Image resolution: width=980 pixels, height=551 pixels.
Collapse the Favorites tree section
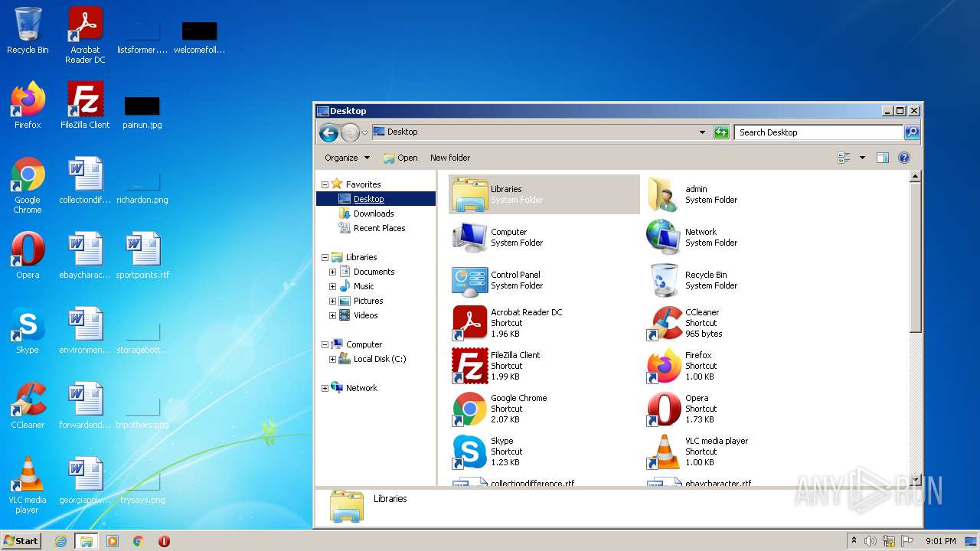point(325,184)
